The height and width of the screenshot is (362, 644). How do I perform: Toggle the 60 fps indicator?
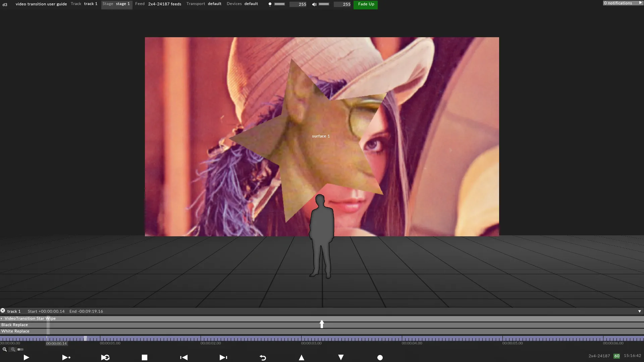617,356
